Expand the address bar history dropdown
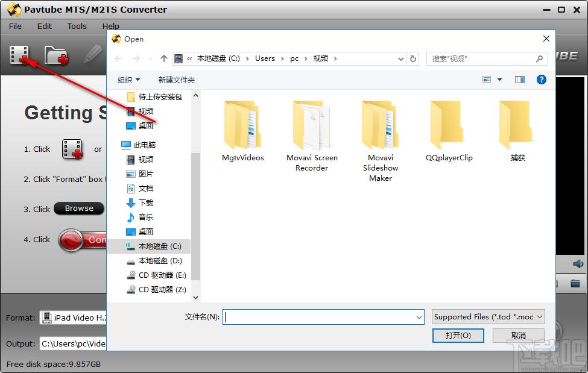588x373 pixels. point(400,59)
